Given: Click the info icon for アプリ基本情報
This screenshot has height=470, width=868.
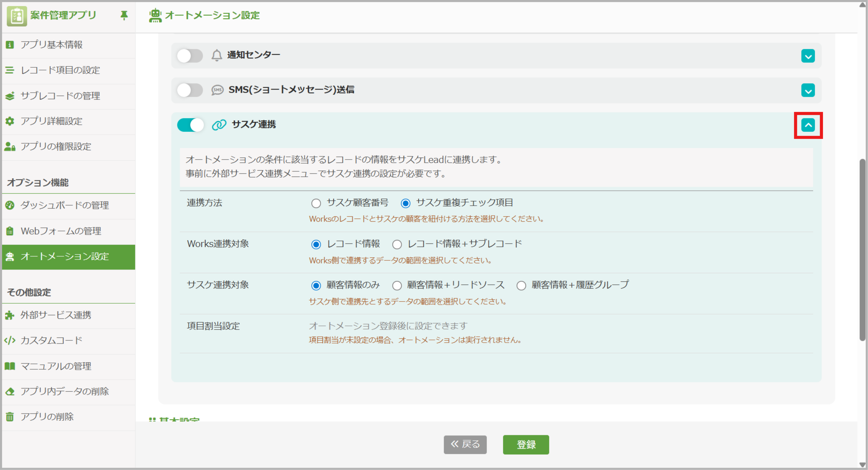Looking at the screenshot, I should tap(10, 45).
